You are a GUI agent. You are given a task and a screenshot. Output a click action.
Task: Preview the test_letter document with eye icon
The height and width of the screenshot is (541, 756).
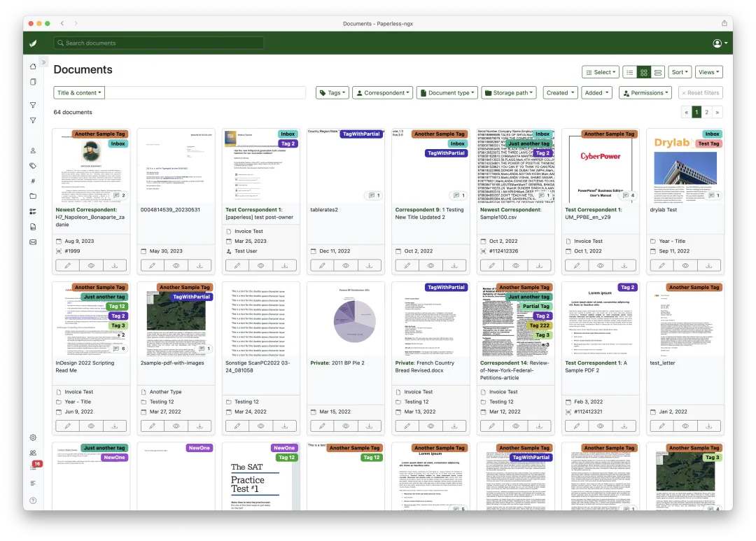[685, 426]
